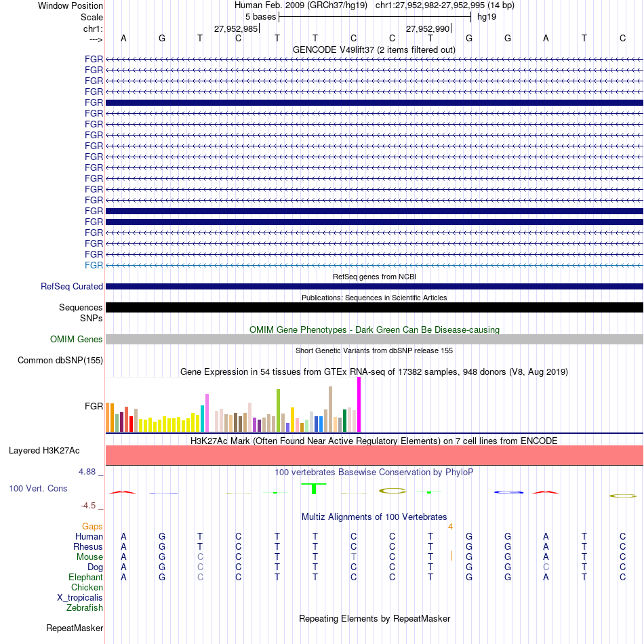Select the "Scale" label in the ruler

(x=92, y=17)
